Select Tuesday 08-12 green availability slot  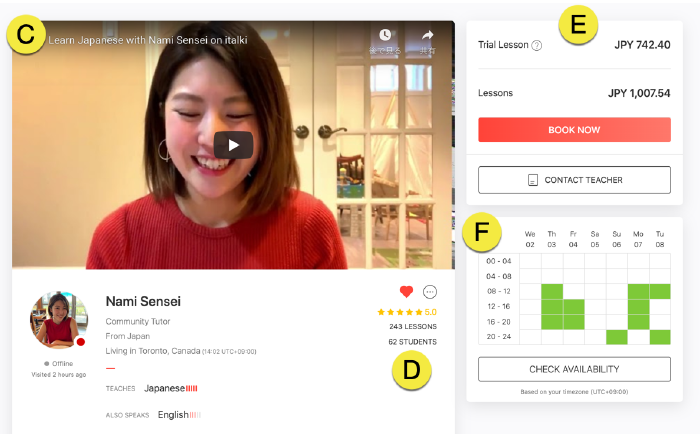pyautogui.click(x=660, y=291)
